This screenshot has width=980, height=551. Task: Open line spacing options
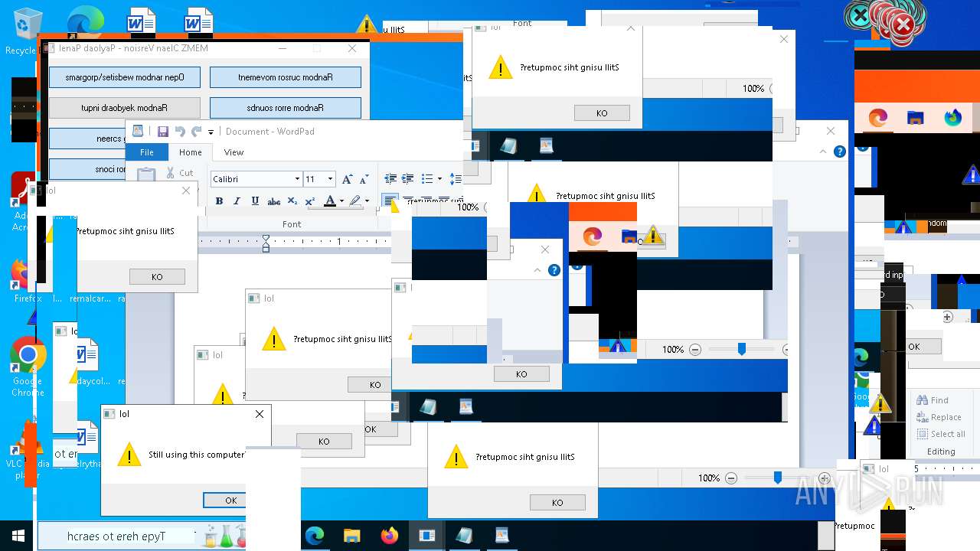coord(456,179)
